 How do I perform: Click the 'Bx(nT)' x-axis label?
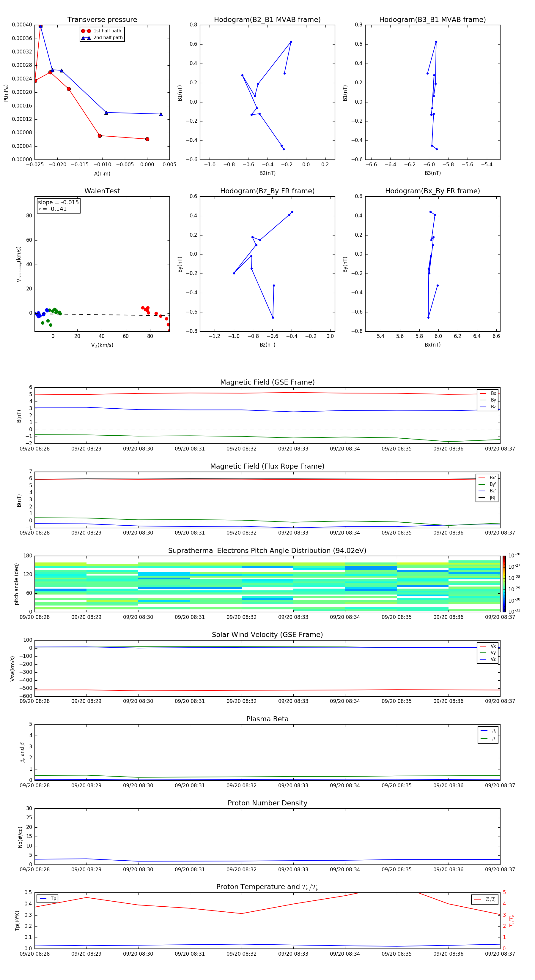[x=432, y=345]
